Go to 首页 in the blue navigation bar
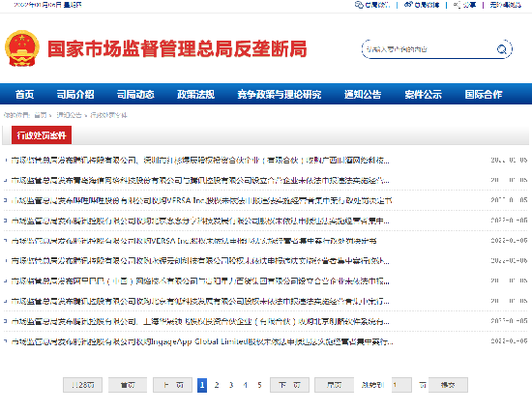 [24, 95]
